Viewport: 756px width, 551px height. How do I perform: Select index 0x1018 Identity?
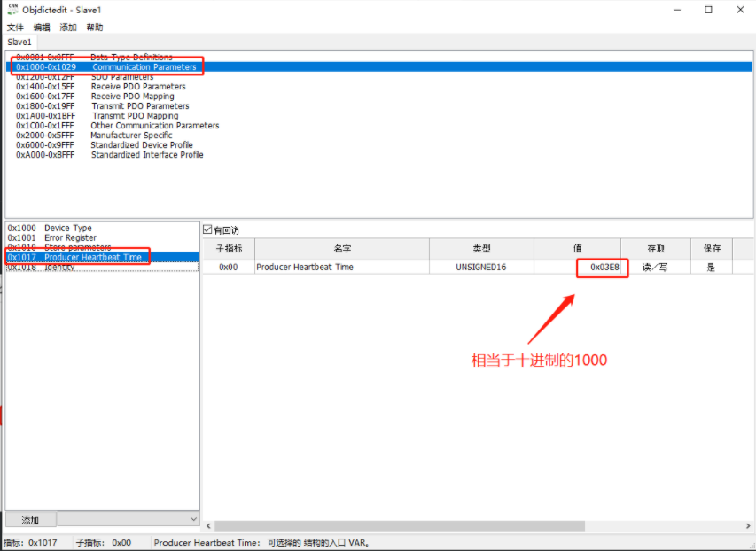click(102, 267)
